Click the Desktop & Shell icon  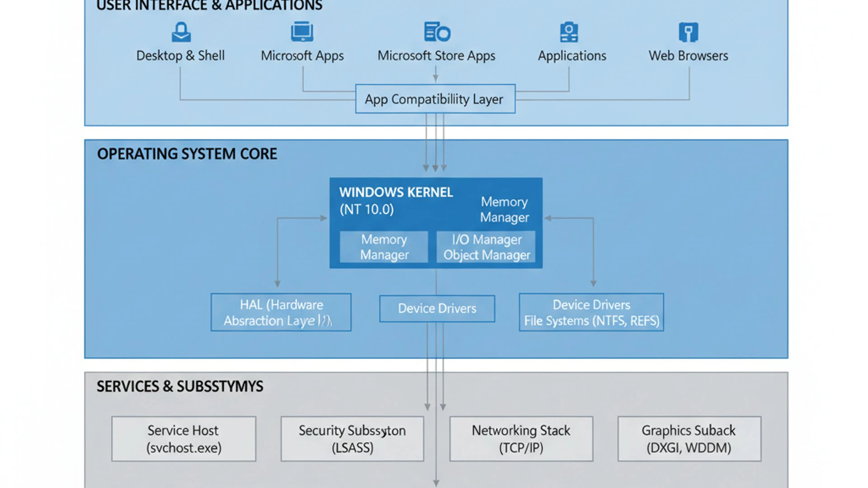pos(181,32)
